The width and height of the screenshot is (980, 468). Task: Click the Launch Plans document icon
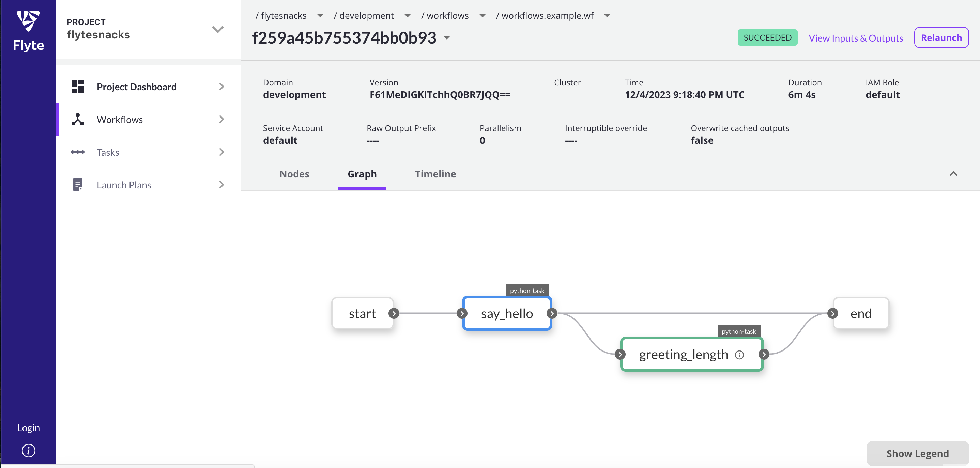pyautogui.click(x=78, y=185)
